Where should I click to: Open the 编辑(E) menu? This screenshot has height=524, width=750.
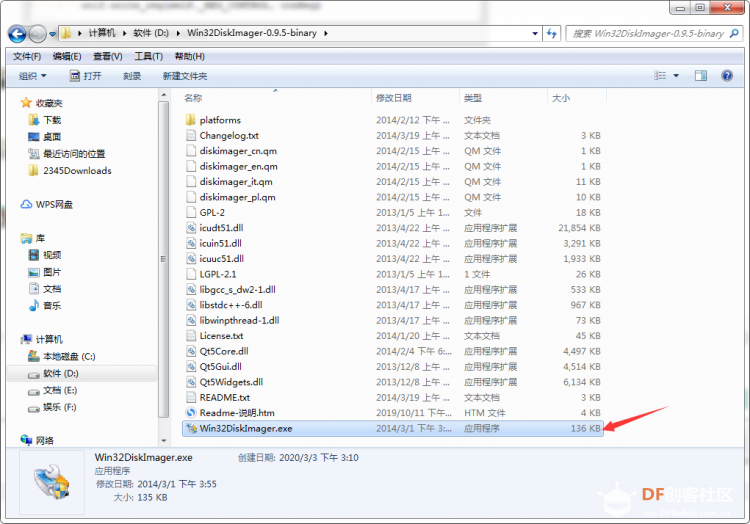click(67, 56)
